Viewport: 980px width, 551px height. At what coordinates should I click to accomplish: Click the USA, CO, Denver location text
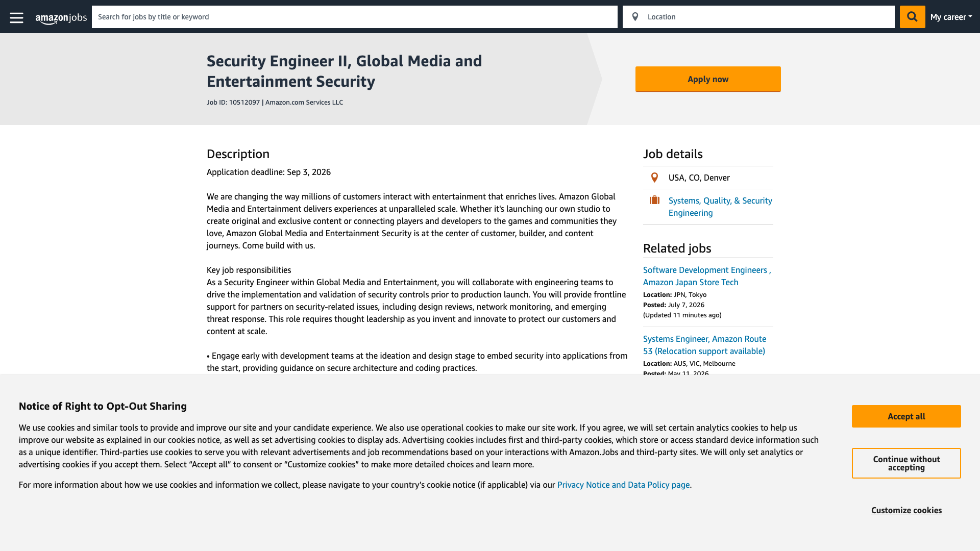pos(699,178)
